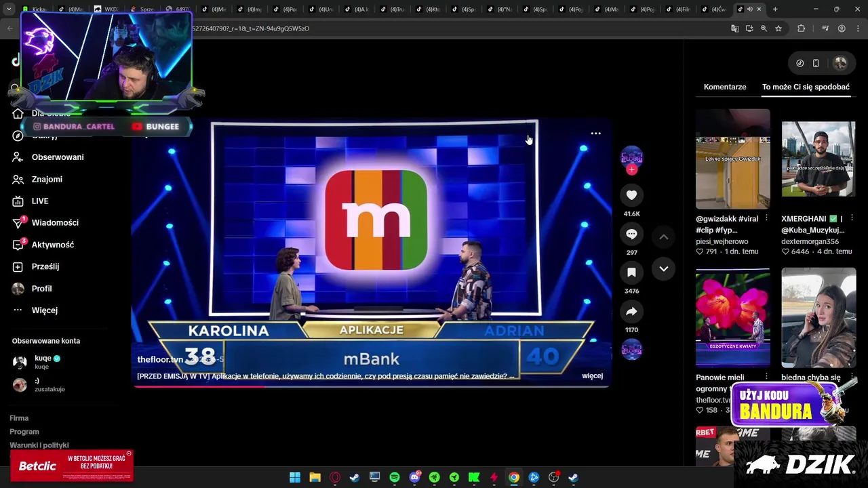Open TikTok coins icon in top-right pill

pyautogui.click(x=800, y=63)
